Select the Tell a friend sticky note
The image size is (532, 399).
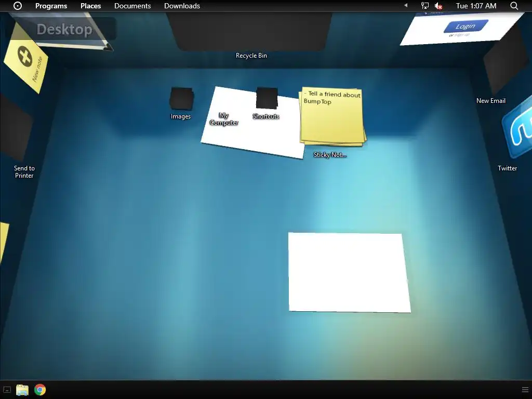tap(332, 116)
